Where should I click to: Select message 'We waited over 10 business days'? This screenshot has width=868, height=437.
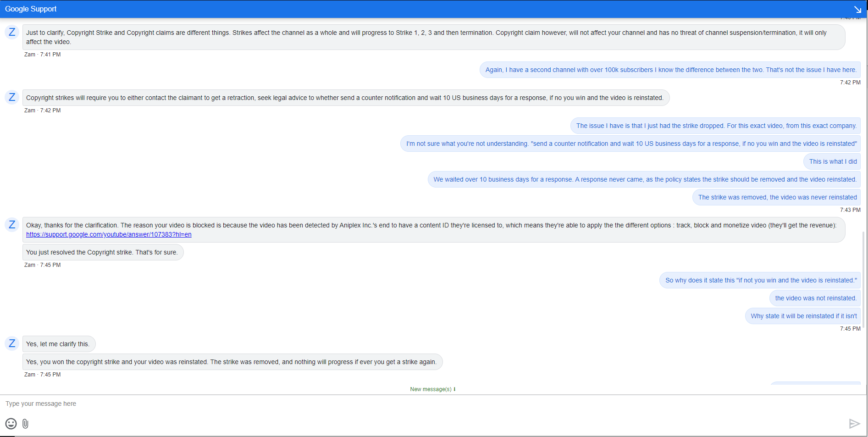pos(644,179)
